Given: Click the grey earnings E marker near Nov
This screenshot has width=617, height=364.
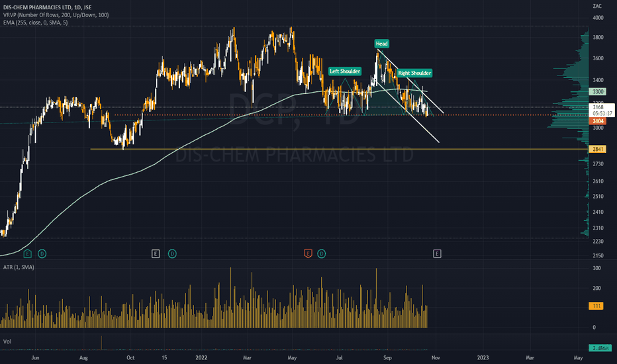Looking at the screenshot, I should pos(437,254).
